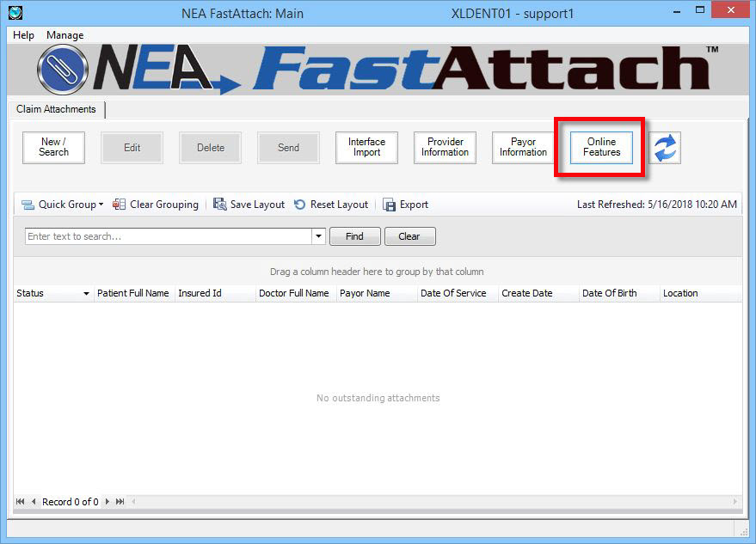Viewport: 756px width, 544px height.
Task: Open Online Features
Action: (601, 148)
